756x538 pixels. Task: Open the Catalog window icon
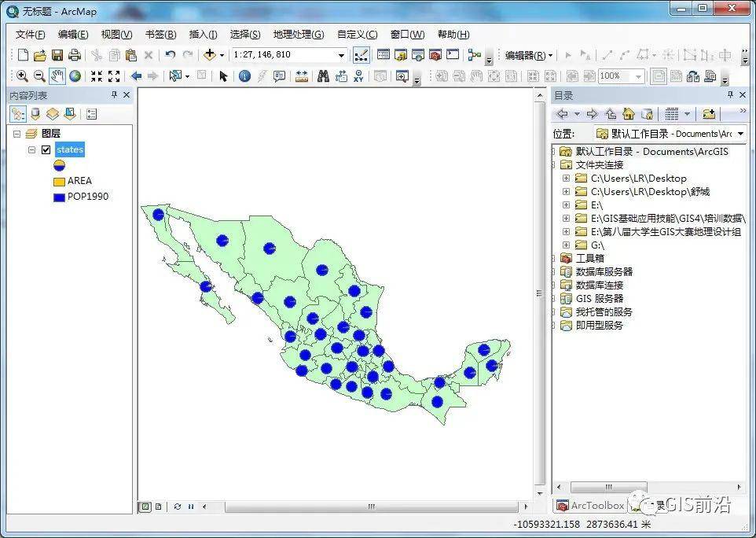tap(401, 55)
